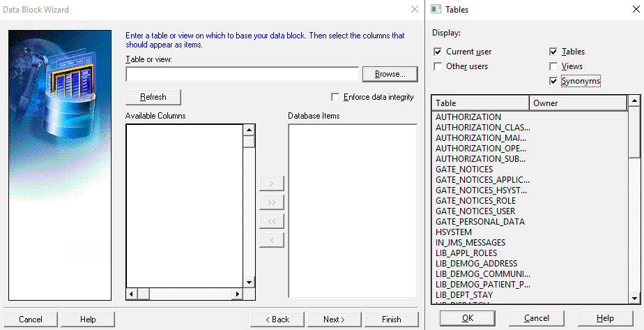Click the move single column right arrow
This screenshot has height=330, width=644.
click(x=271, y=184)
